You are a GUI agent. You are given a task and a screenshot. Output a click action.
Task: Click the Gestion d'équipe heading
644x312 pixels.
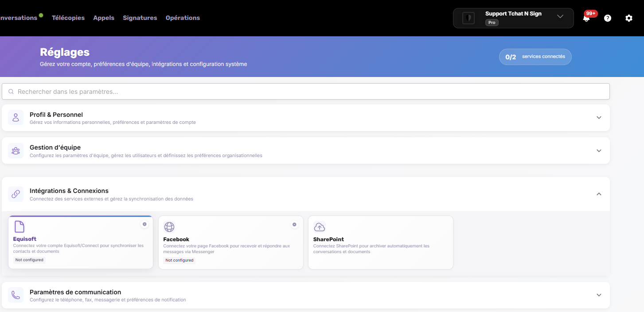point(55,147)
